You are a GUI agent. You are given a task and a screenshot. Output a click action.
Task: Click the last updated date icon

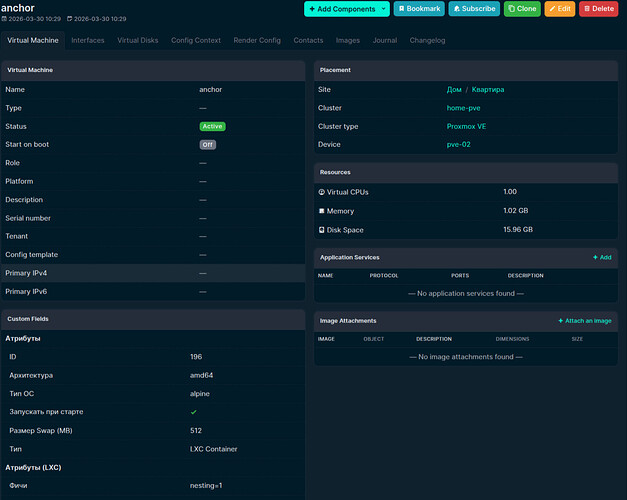[x=70, y=19]
